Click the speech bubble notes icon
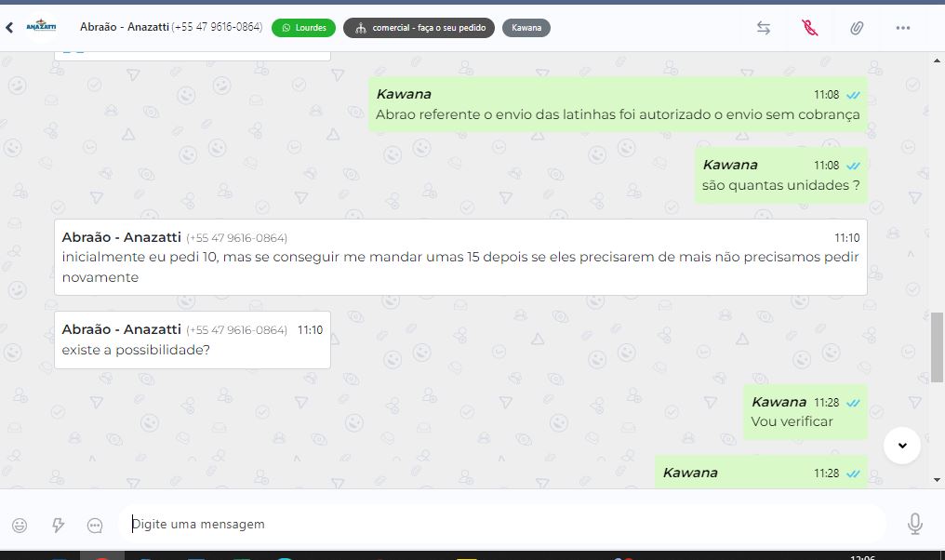The width and height of the screenshot is (945, 560). [95, 526]
